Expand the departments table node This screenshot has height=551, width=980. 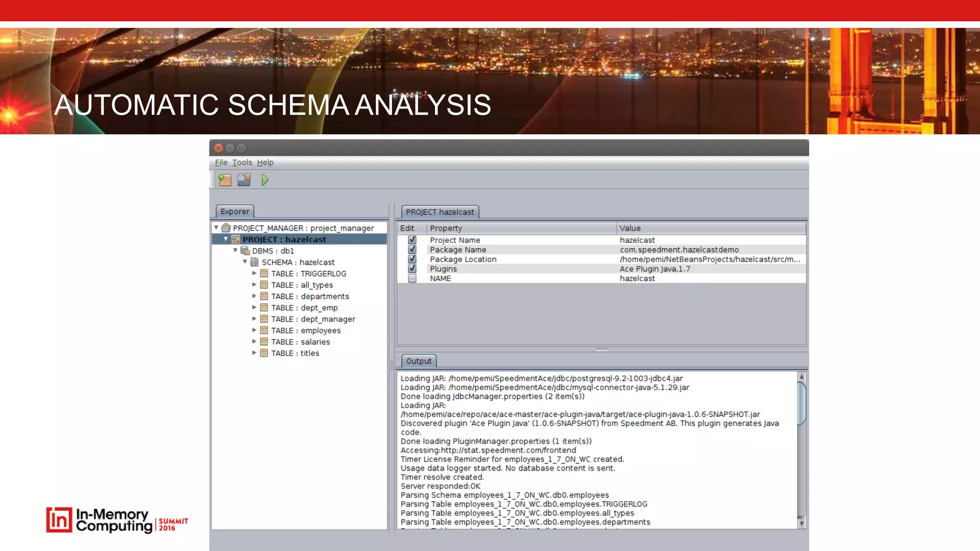(254, 296)
